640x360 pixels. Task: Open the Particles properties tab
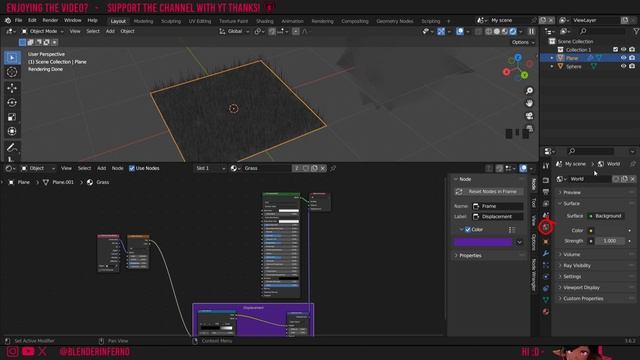(546, 265)
